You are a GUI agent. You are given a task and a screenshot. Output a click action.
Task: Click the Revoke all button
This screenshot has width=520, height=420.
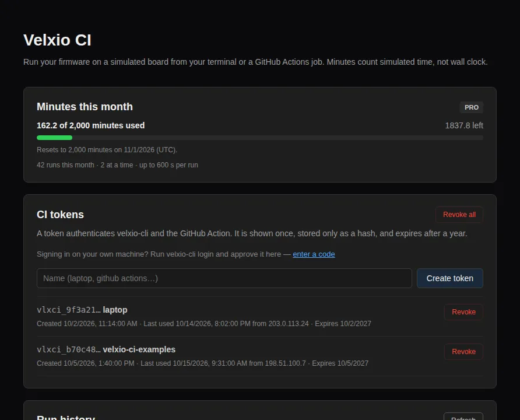click(459, 215)
